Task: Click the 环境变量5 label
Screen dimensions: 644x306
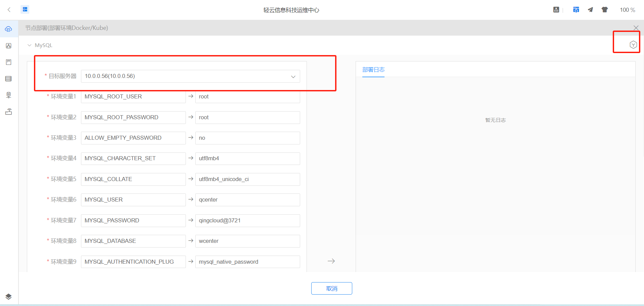Action: tap(63, 179)
